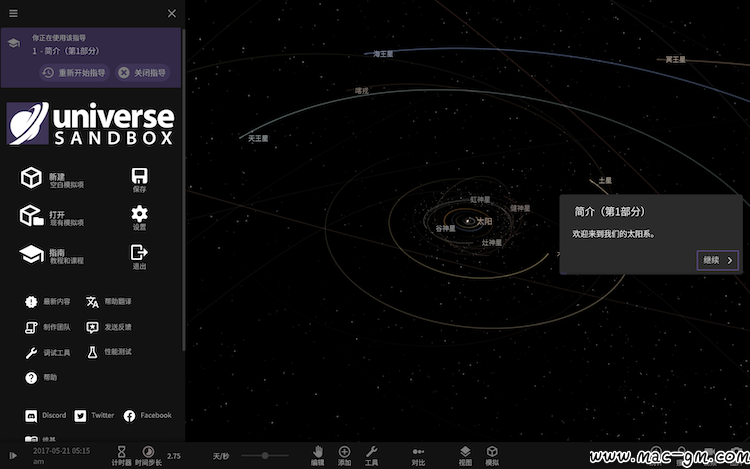
Task: Close the side panel with the X
Action: 172,13
